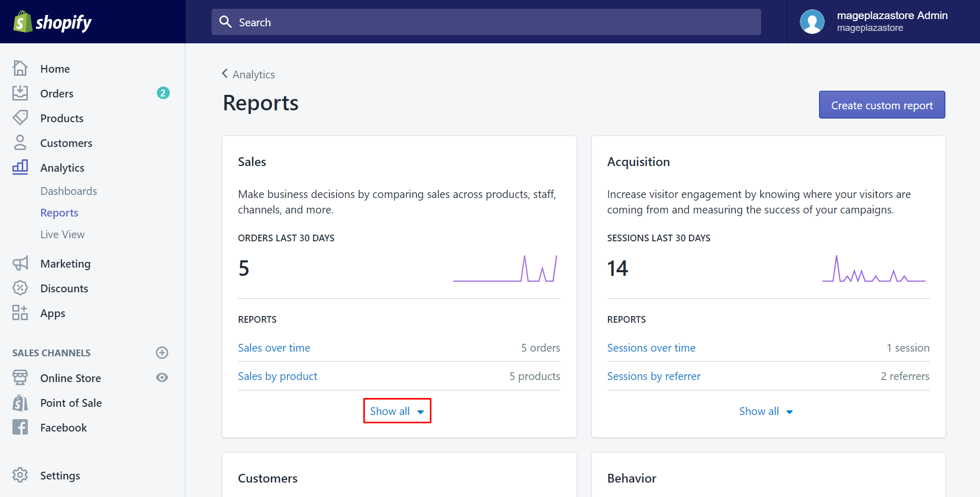
Task: Click the Acquisition card heading
Action: pos(638,161)
